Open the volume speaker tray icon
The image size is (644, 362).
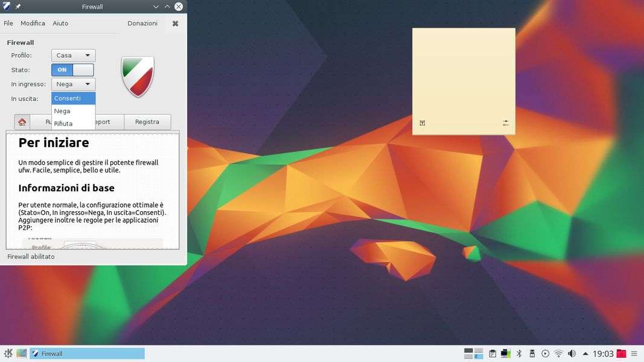pos(572,354)
